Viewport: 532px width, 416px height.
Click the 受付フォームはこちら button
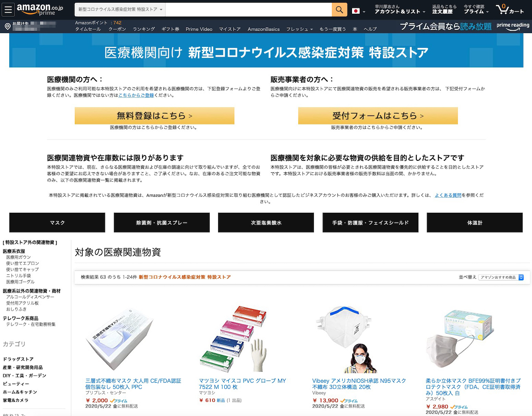(x=378, y=116)
